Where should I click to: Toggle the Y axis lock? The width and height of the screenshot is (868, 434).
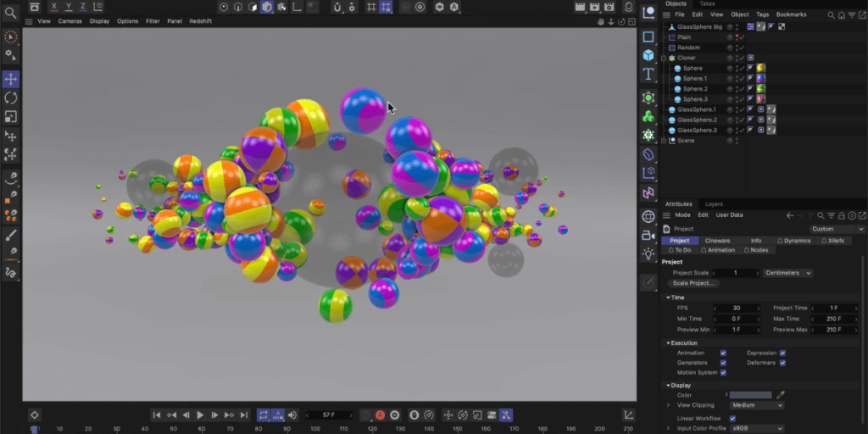coord(68,7)
